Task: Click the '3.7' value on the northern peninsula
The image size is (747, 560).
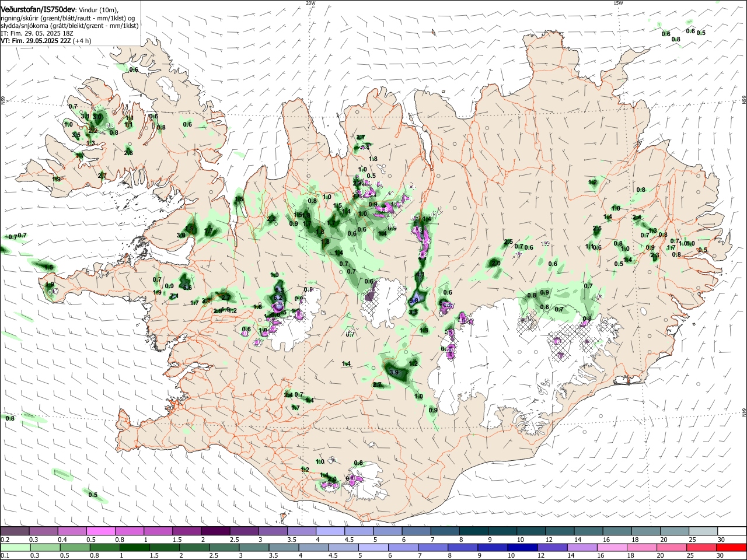Action: (361, 138)
